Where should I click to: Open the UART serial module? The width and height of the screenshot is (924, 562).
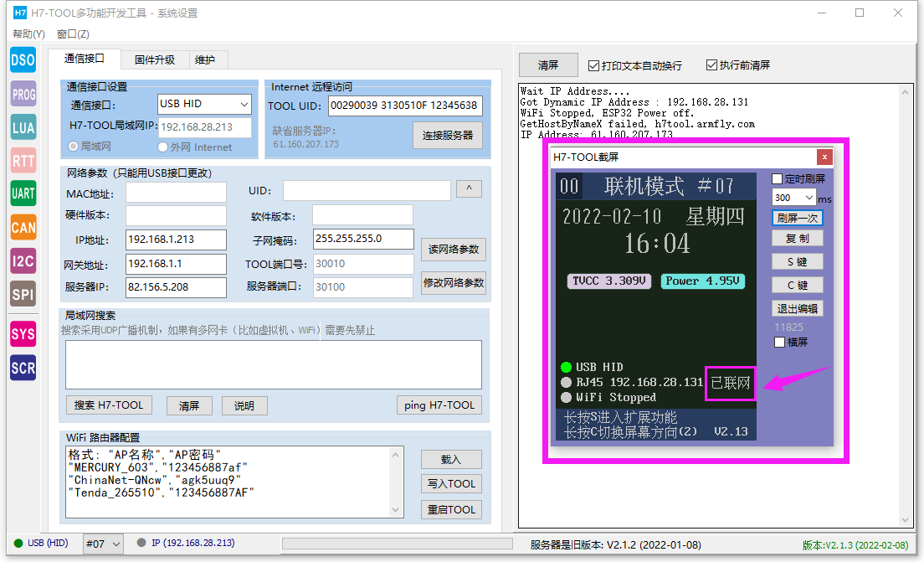coord(23,193)
